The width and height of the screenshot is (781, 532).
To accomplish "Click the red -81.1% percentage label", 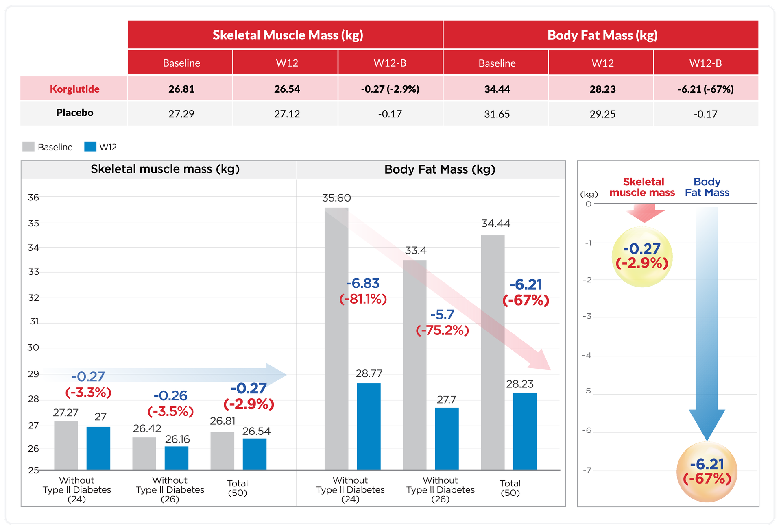I will pyautogui.click(x=363, y=299).
